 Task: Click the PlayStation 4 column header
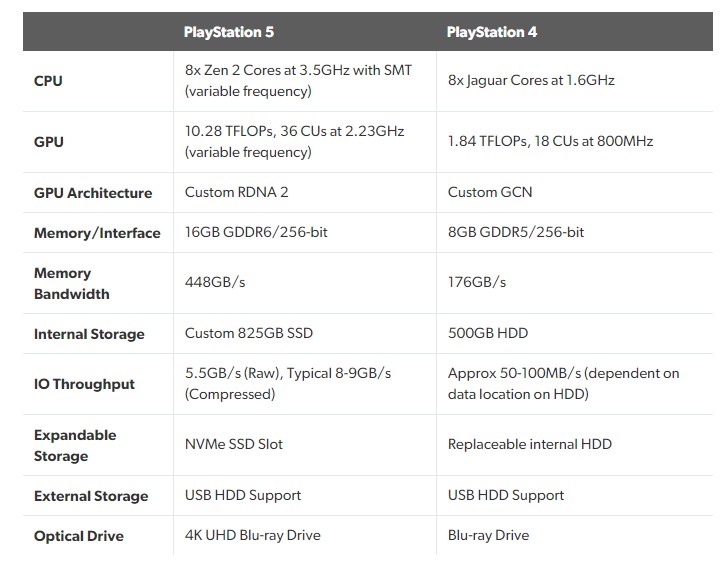point(492,32)
